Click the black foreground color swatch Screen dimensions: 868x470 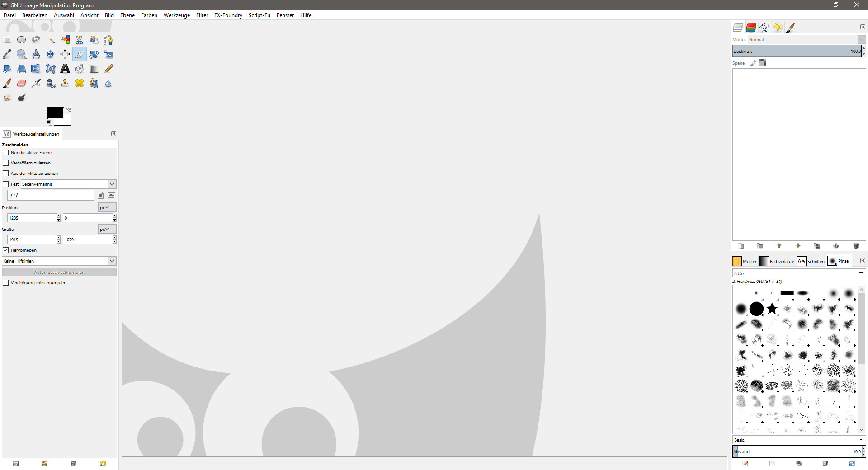point(55,113)
